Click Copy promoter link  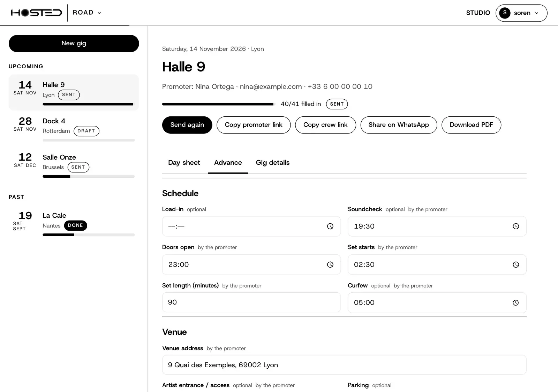pyautogui.click(x=254, y=125)
